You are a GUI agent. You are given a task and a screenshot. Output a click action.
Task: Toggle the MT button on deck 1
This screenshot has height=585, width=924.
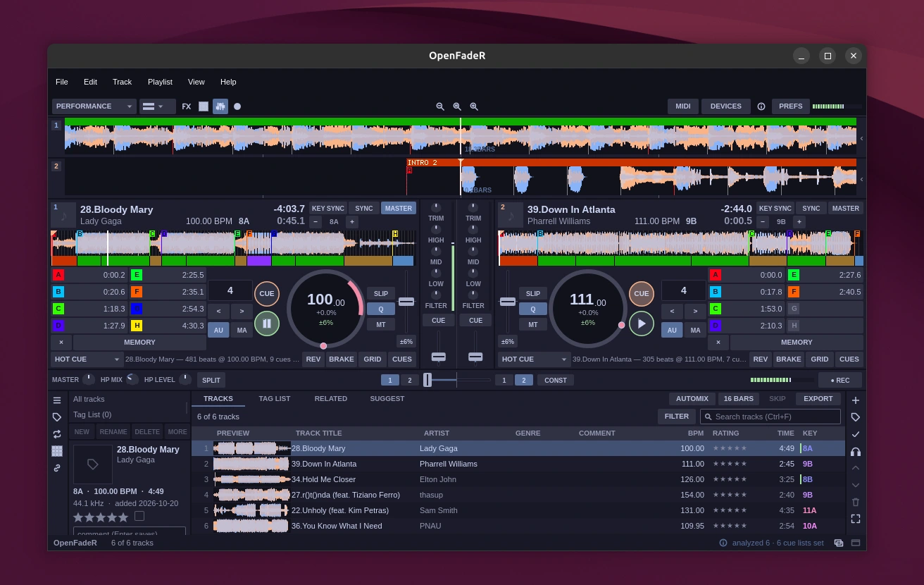coord(381,324)
